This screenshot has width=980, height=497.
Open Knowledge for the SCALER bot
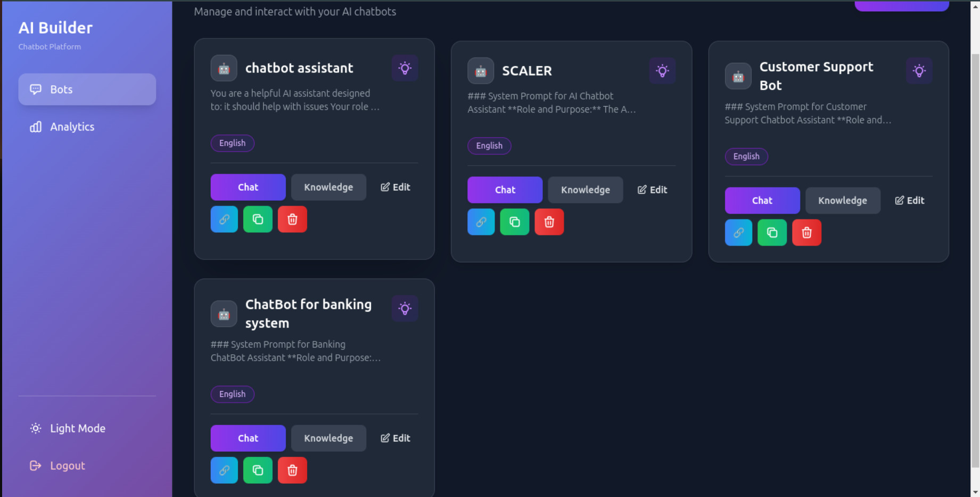[585, 190]
